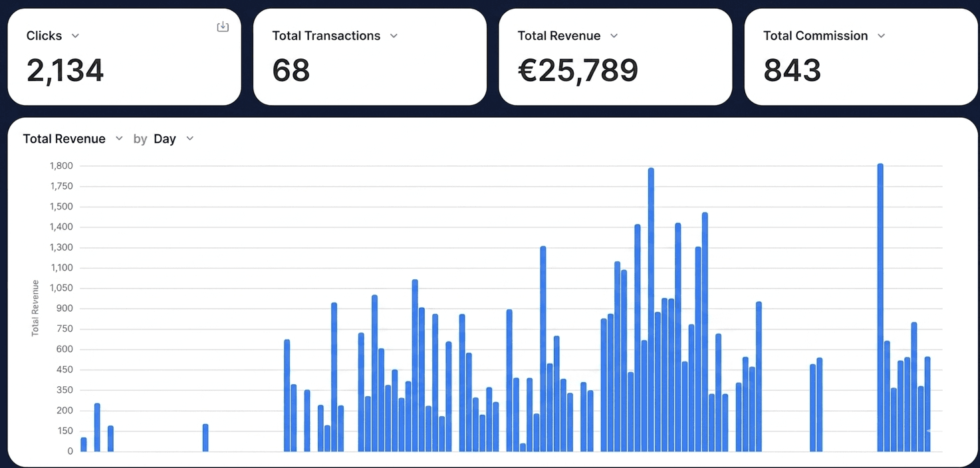Click the 600 y-axis label
The height and width of the screenshot is (468, 980).
pyautogui.click(x=65, y=349)
